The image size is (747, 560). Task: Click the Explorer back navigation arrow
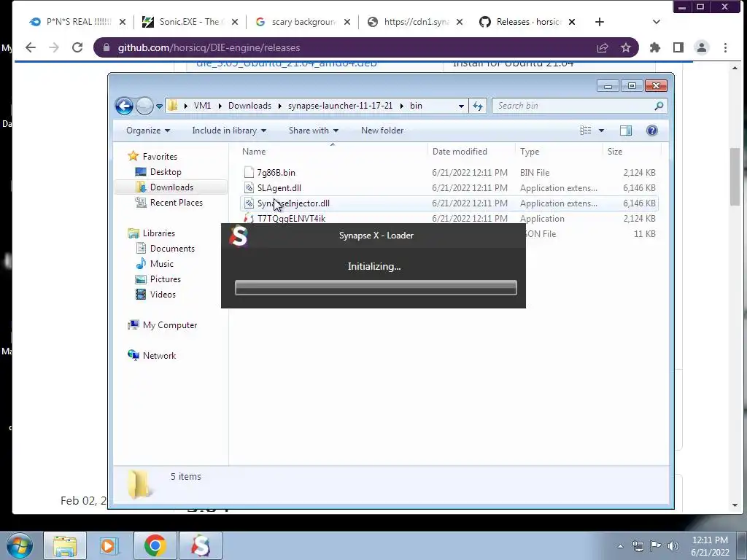[x=124, y=106]
